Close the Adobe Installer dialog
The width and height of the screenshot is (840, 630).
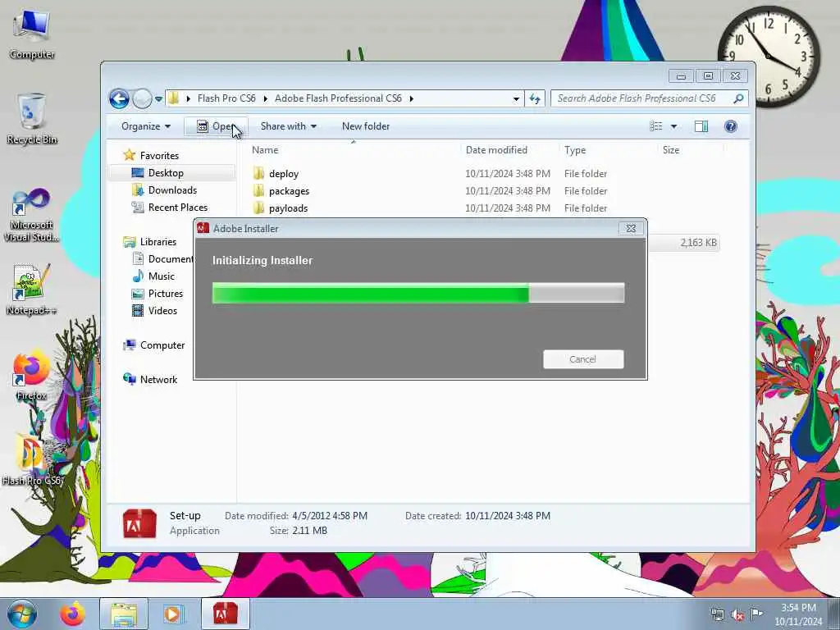(x=631, y=228)
